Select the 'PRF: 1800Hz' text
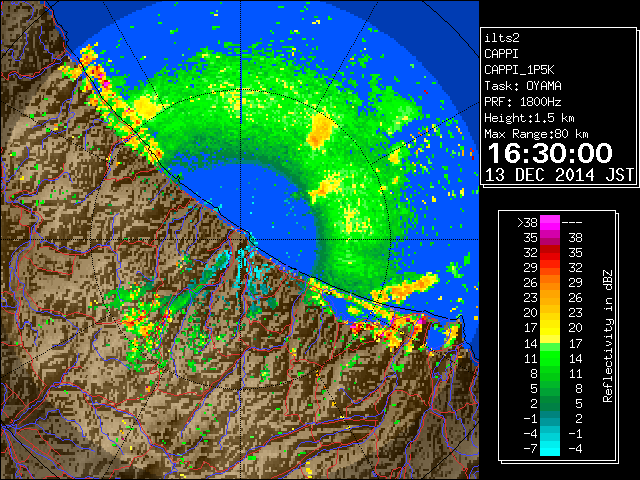 [x=523, y=102]
